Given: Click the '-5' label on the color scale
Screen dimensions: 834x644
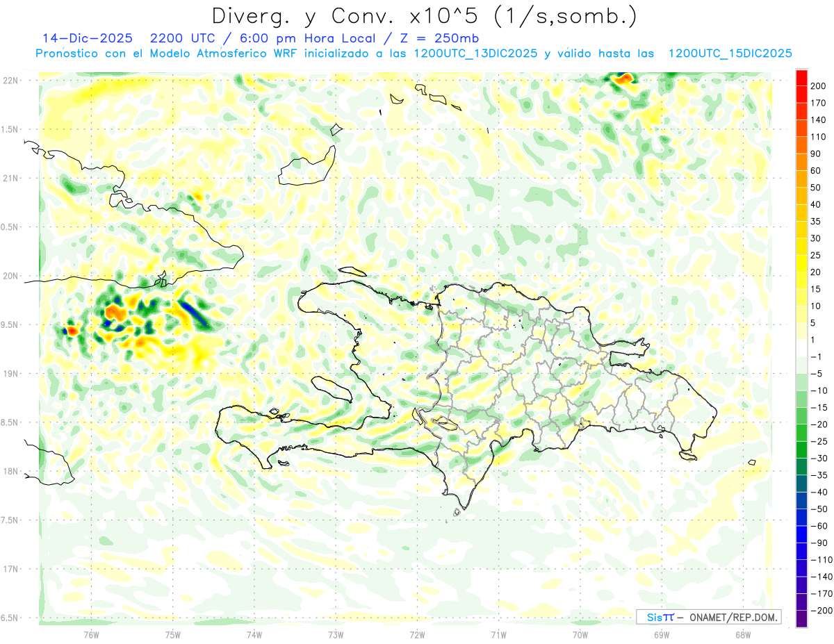Looking at the screenshot, I should 817,374.
